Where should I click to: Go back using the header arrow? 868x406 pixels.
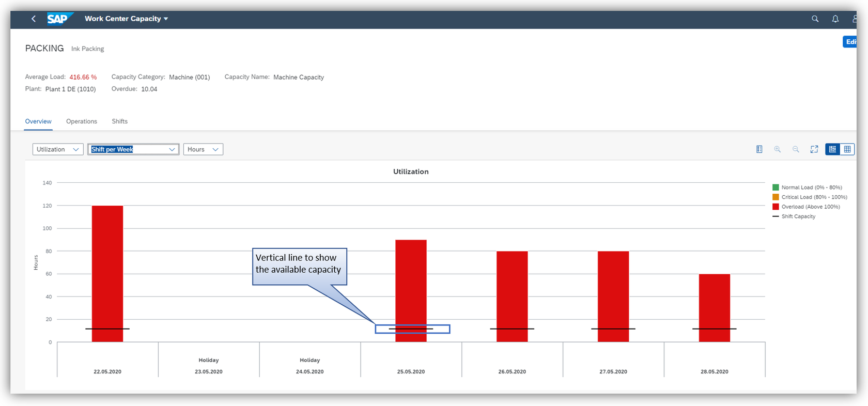click(34, 19)
